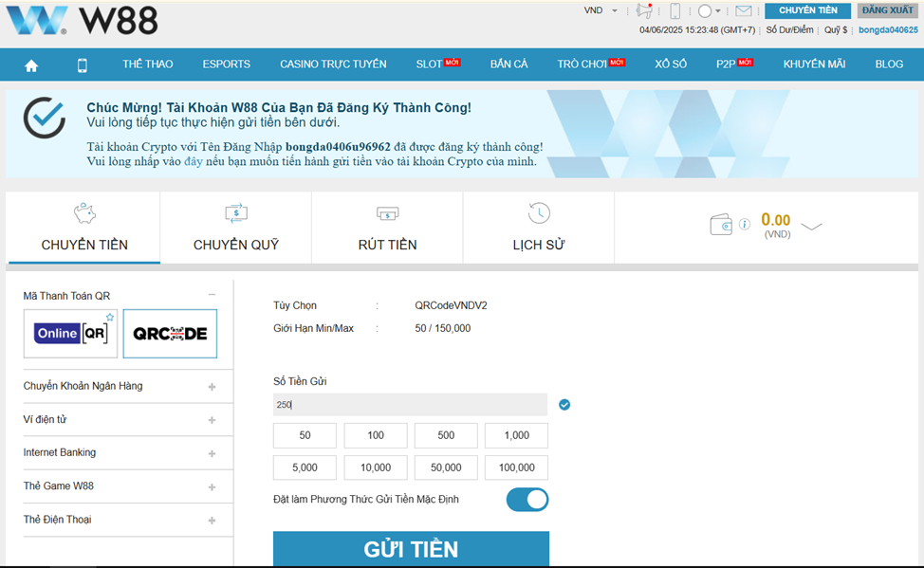Switch to the RÚT TIỀN tab

[x=387, y=228]
